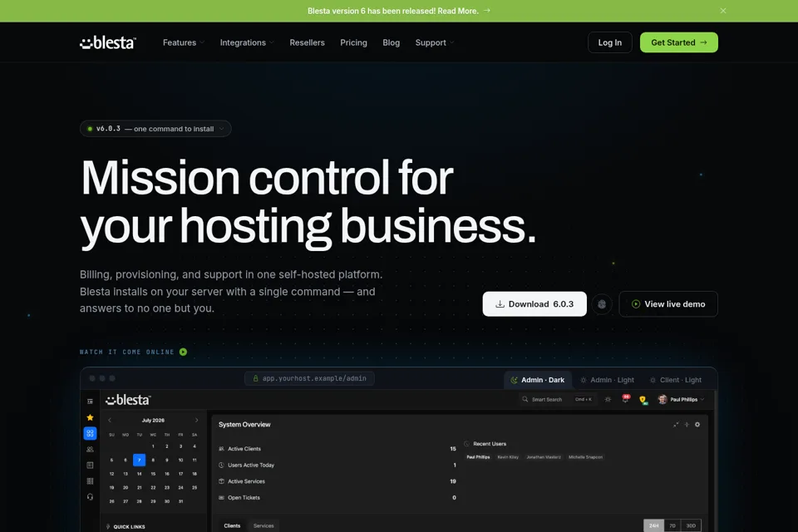The width and height of the screenshot is (798, 532).
Task: Expand the Features dropdown menu
Action: pyautogui.click(x=183, y=42)
